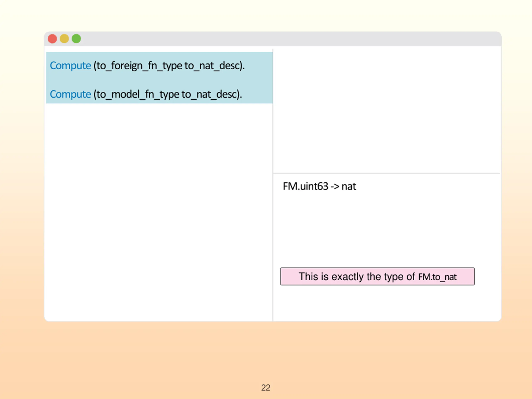Click the green maximize window button

[76, 39]
